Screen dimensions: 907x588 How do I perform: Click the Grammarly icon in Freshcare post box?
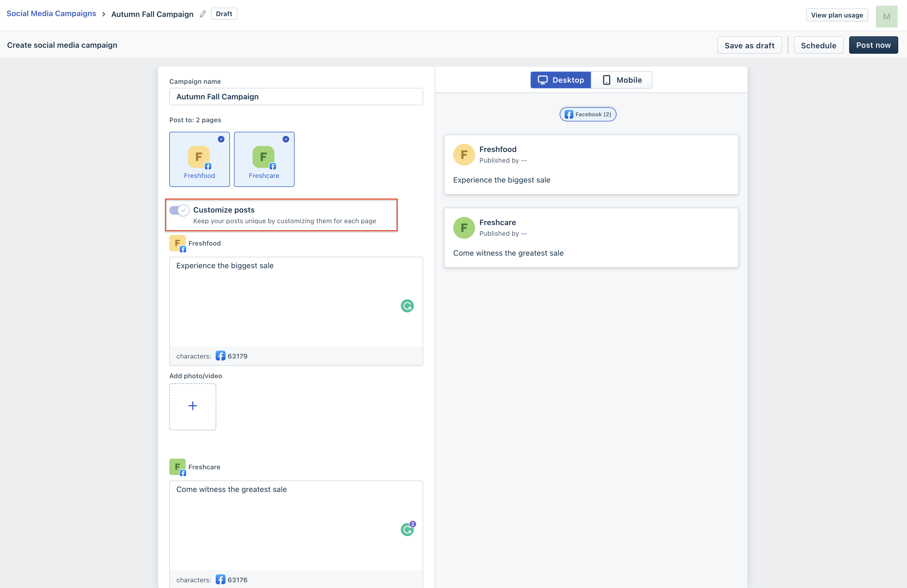point(407,529)
